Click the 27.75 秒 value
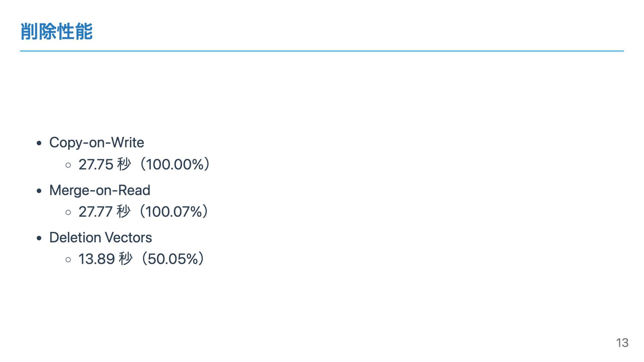The width and height of the screenshot is (644, 362). pyautogui.click(x=104, y=165)
